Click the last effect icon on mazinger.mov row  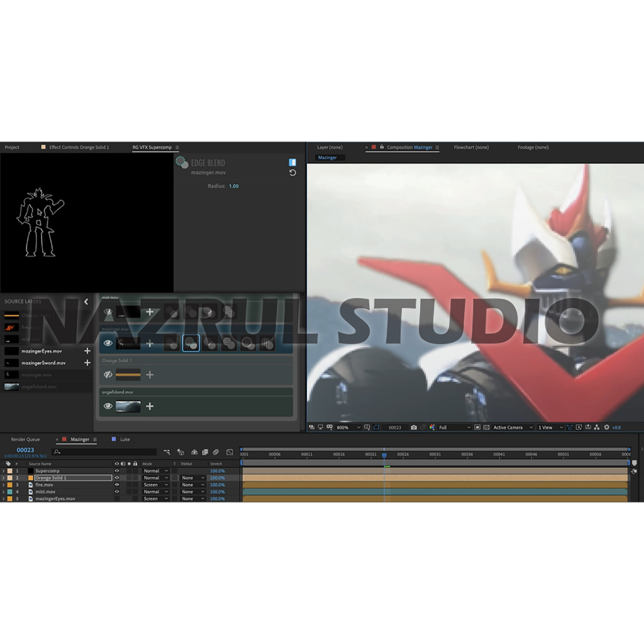point(267,343)
